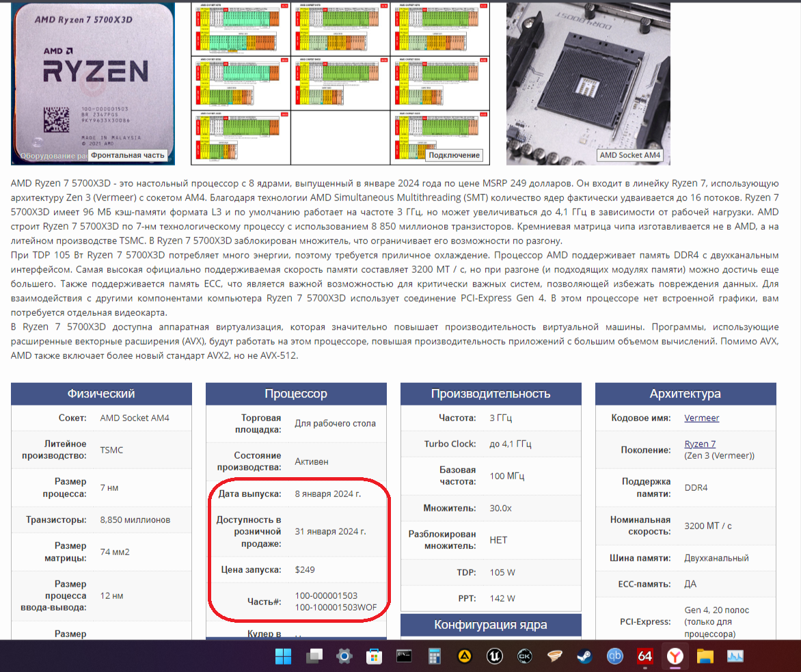Click the launch price $249
Screen dimensions: 801x672
click(305, 569)
